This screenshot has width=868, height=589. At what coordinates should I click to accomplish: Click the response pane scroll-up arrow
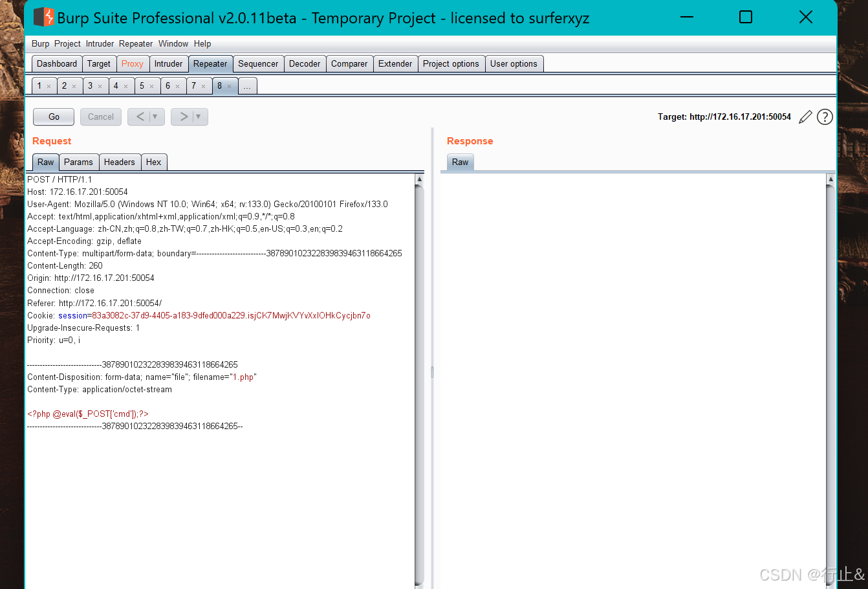[831, 179]
